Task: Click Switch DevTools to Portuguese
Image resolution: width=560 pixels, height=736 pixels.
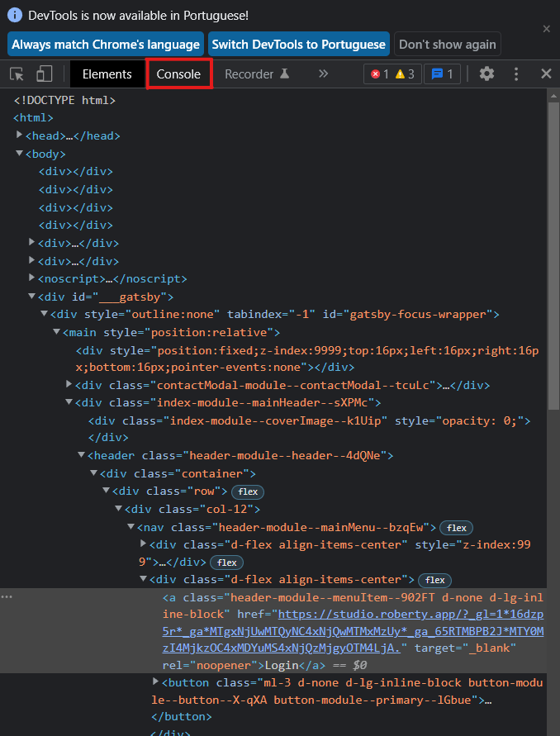Action: point(298,44)
